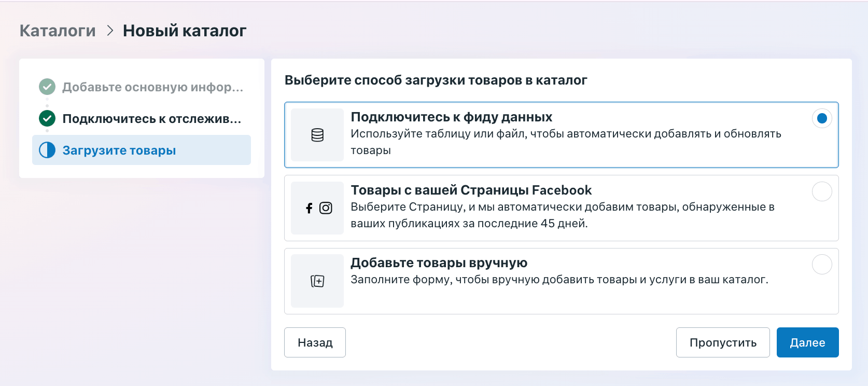Click the breadcrumb chevron separator
868x386 pixels.
coord(110,31)
